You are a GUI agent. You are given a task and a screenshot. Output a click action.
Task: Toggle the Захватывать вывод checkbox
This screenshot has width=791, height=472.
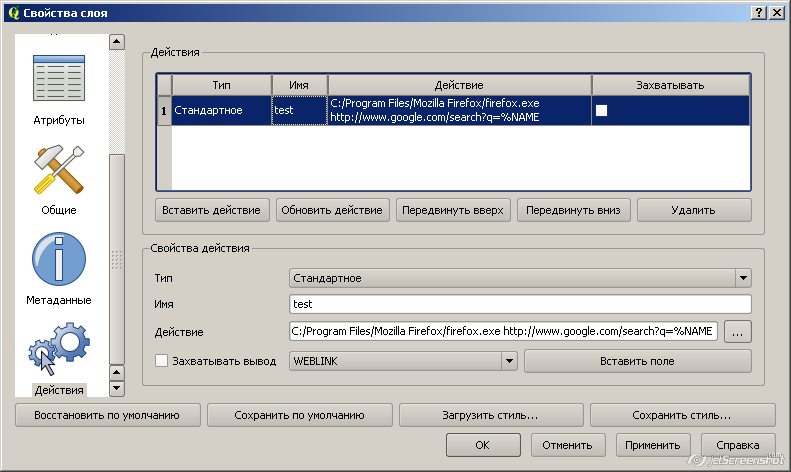161,361
